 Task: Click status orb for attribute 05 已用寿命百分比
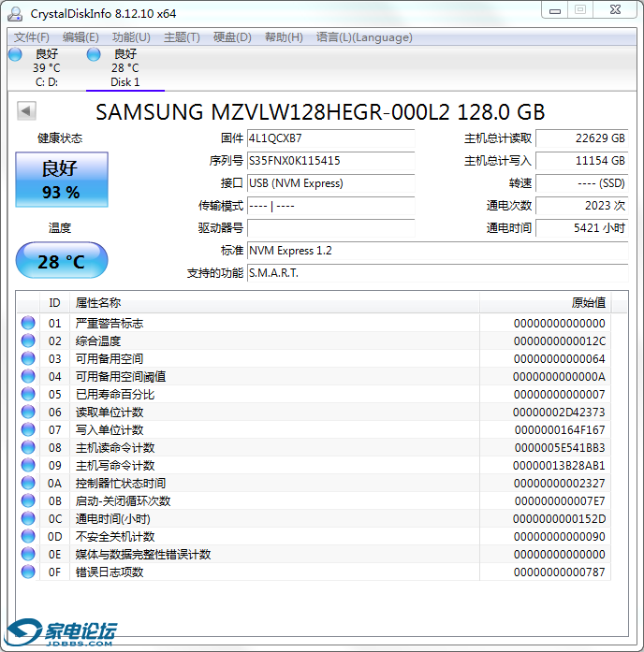[x=28, y=394]
